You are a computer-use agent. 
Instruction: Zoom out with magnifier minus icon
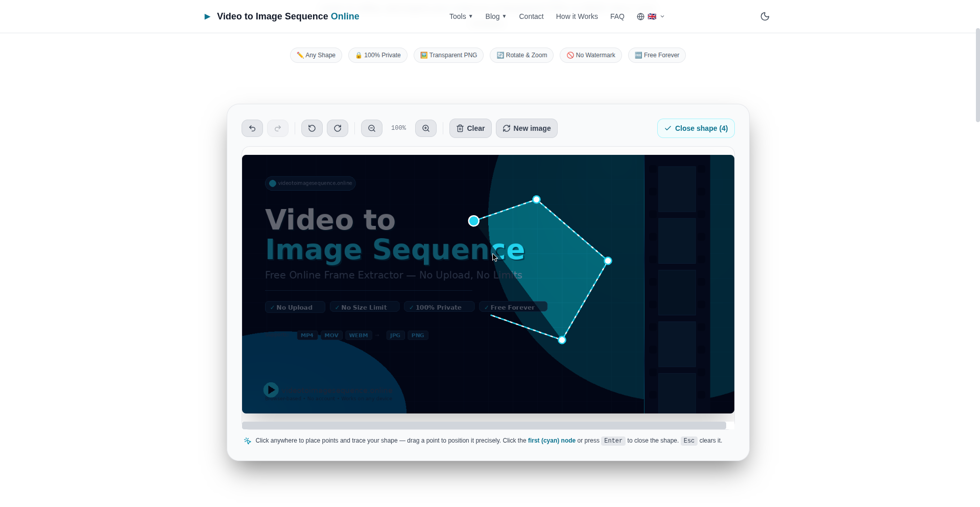372,128
